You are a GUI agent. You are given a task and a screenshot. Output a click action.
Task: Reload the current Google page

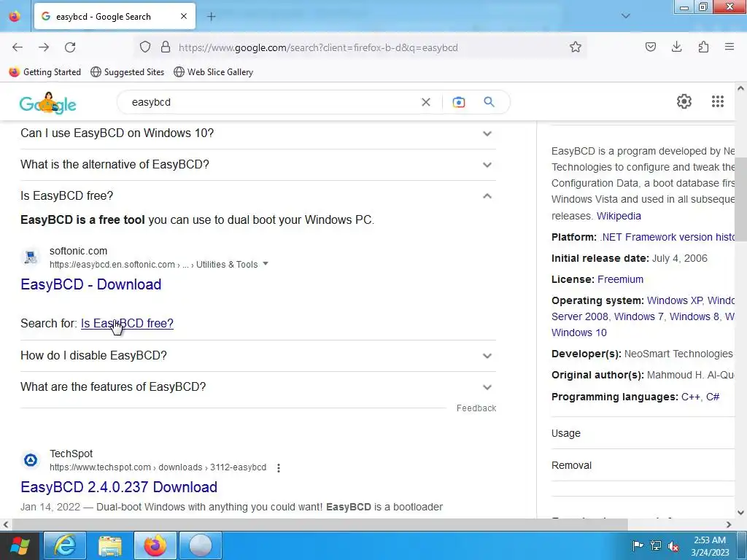click(x=70, y=47)
